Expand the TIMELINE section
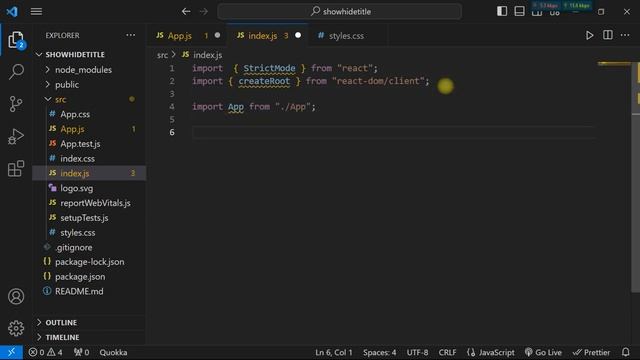640x360 pixels. point(89,337)
